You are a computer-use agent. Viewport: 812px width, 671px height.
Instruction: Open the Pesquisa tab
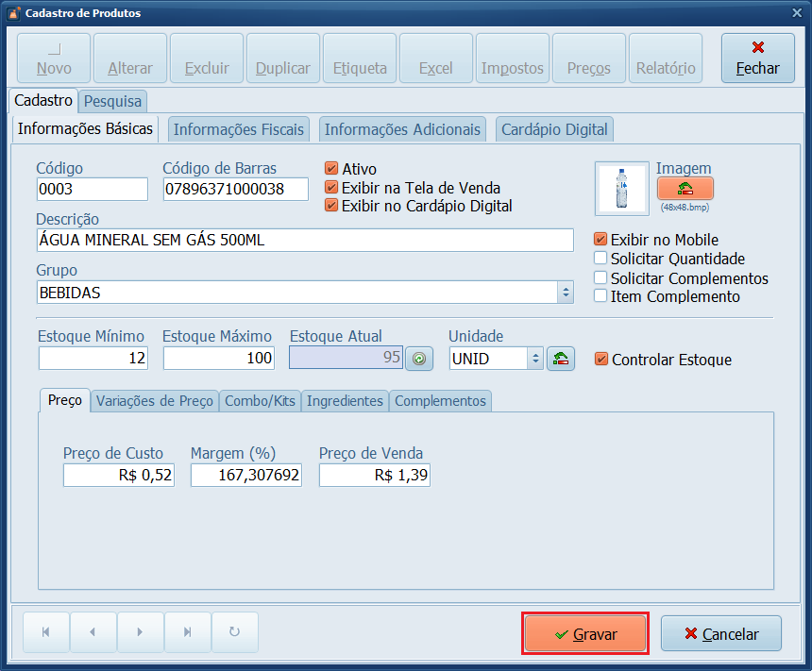(112, 101)
